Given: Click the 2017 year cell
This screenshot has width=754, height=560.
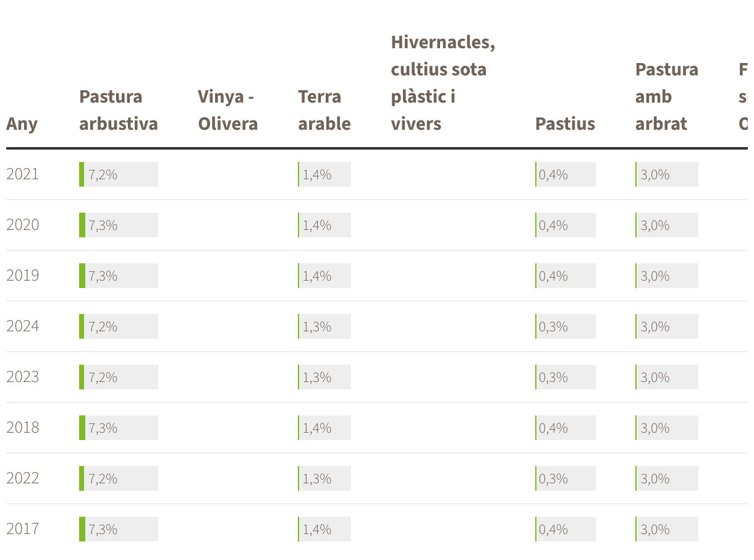Looking at the screenshot, I should tap(23, 529).
